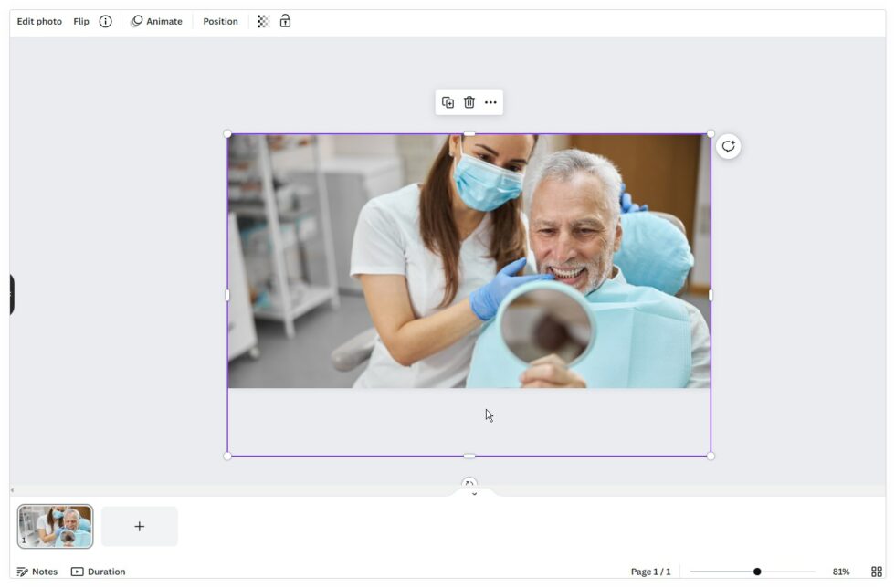895x588 pixels.
Task: Delete the photo with the trash icon
Action: 469,102
